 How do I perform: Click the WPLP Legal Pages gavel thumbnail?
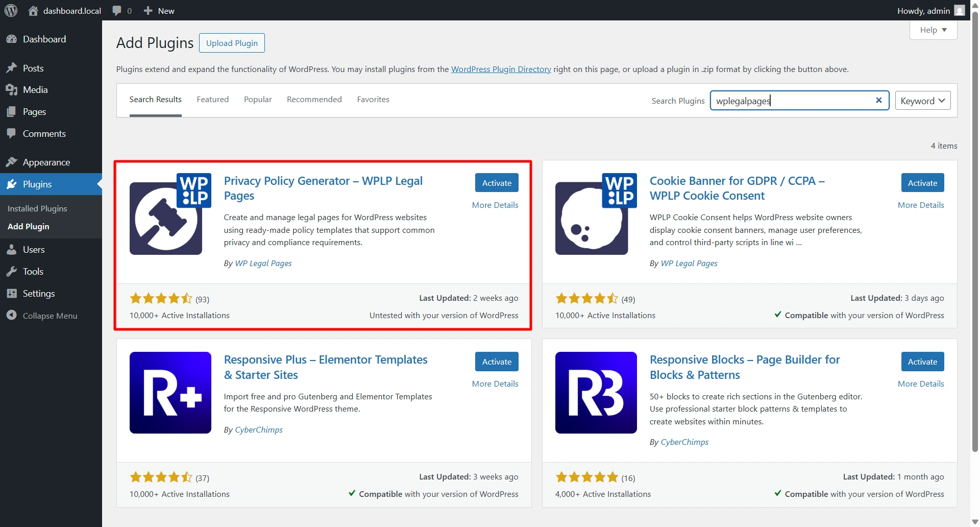[x=170, y=214]
